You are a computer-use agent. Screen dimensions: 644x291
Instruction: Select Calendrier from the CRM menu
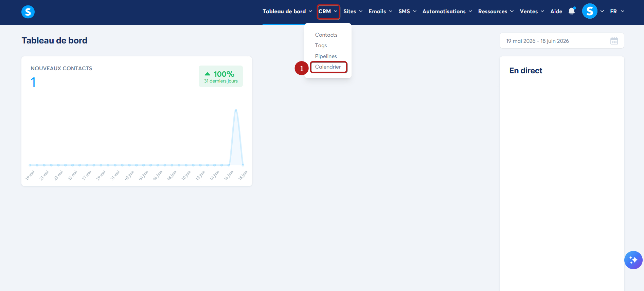(x=328, y=67)
